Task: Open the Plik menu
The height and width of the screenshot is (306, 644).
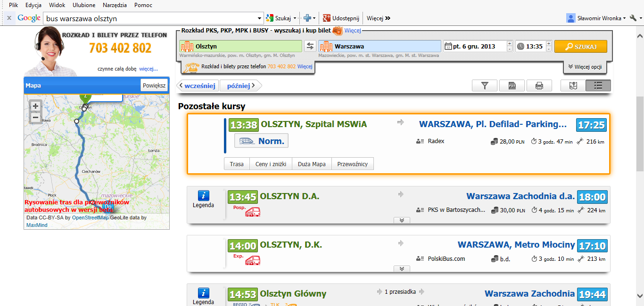Action: pyautogui.click(x=13, y=5)
